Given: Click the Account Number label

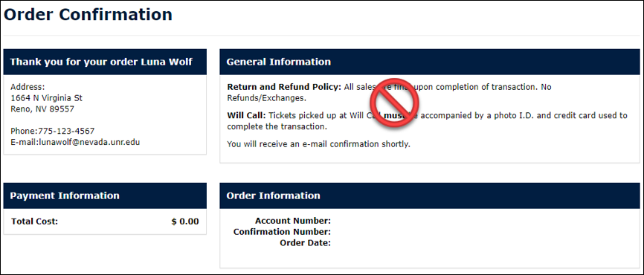Looking at the screenshot, I should click(293, 221).
